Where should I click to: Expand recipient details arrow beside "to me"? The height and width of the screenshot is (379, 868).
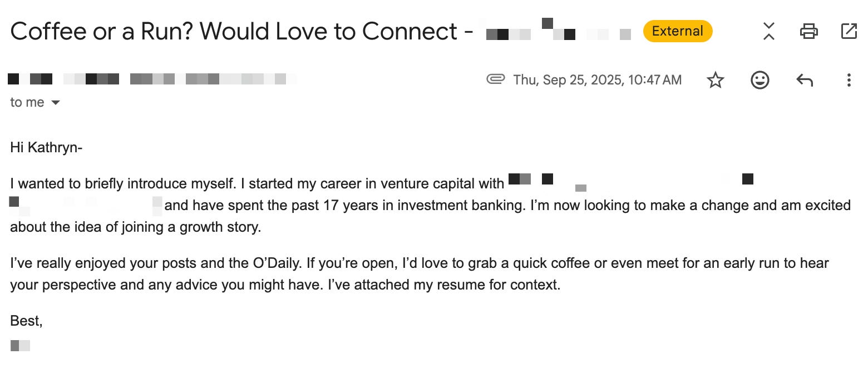coord(55,103)
